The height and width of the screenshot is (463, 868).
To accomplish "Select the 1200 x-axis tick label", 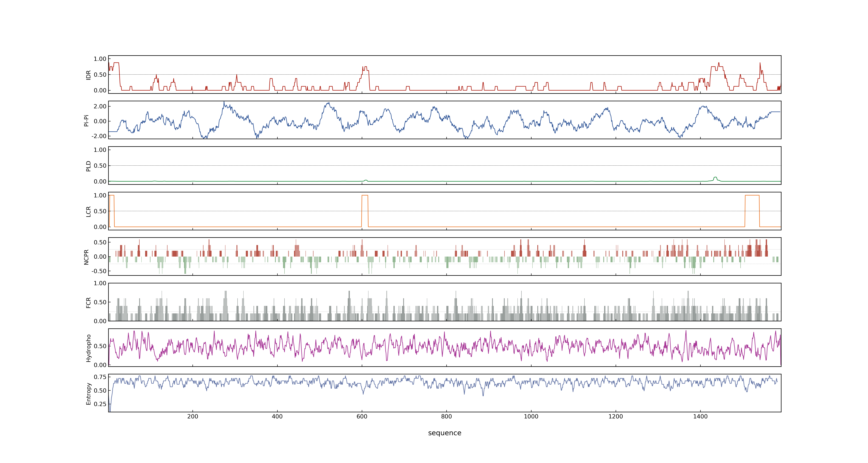I will tap(616, 416).
